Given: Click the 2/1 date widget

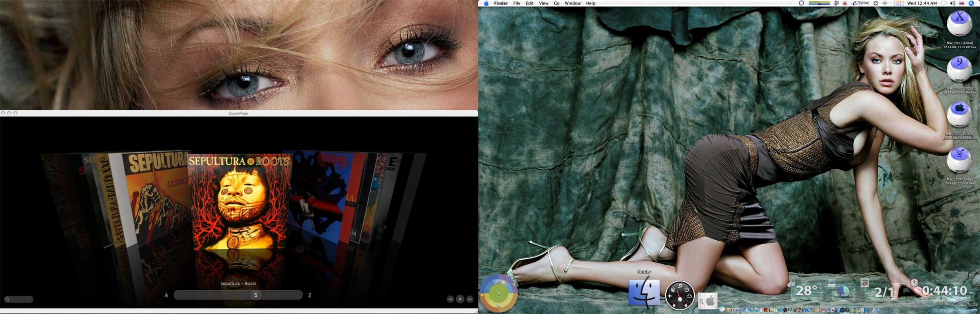Looking at the screenshot, I should click(x=884, y=292).
